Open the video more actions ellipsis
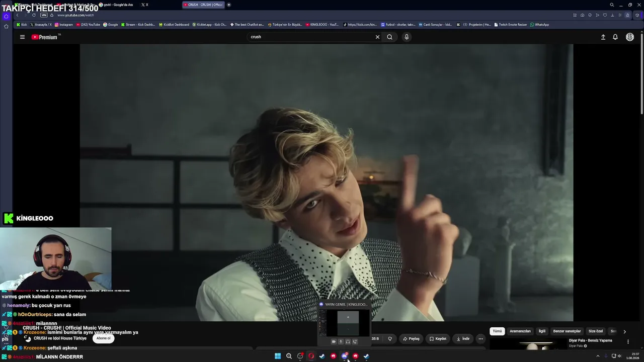644x362 pixels. 480,339
